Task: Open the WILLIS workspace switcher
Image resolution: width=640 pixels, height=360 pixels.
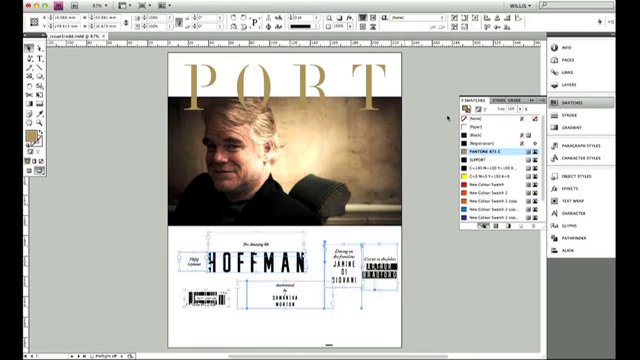Action: (x=520, y=6)
